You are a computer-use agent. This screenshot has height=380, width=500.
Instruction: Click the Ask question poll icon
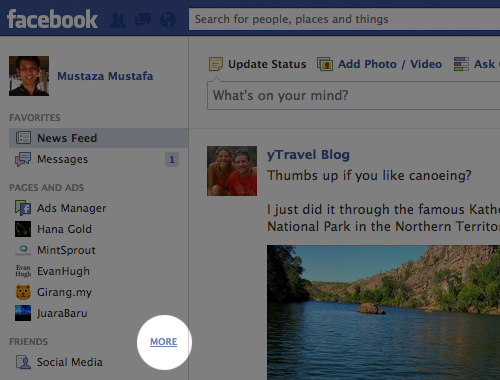point(461,64)
